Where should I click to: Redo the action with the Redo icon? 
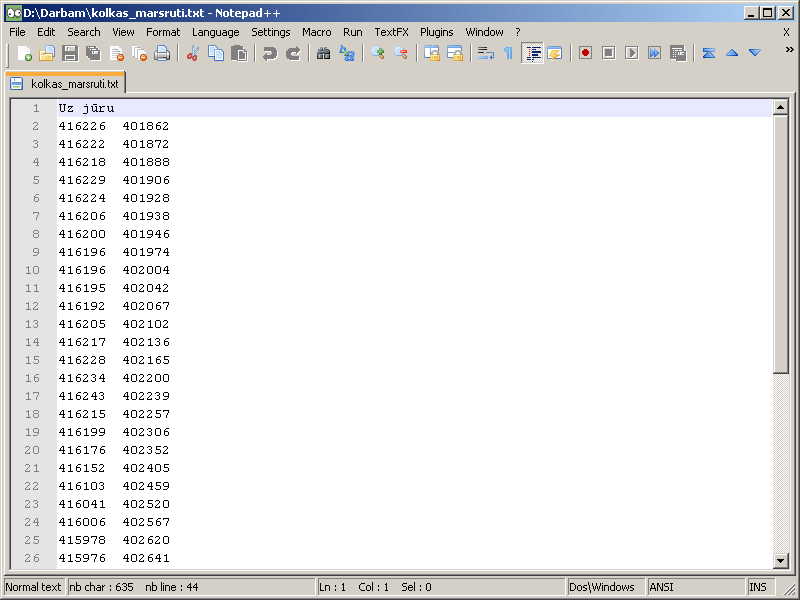pos(293,53)
